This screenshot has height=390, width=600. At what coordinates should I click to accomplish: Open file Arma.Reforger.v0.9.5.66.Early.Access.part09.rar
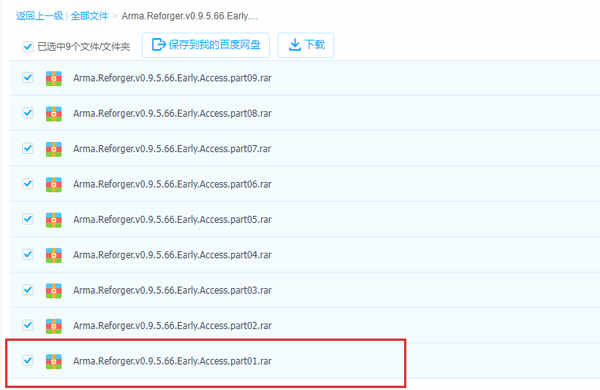point(172,78)
